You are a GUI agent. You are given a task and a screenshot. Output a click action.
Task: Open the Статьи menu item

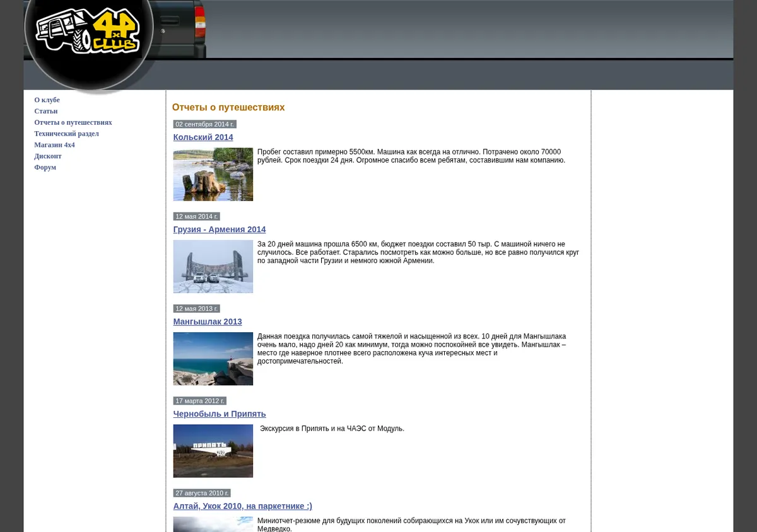[x=45, y=111]
